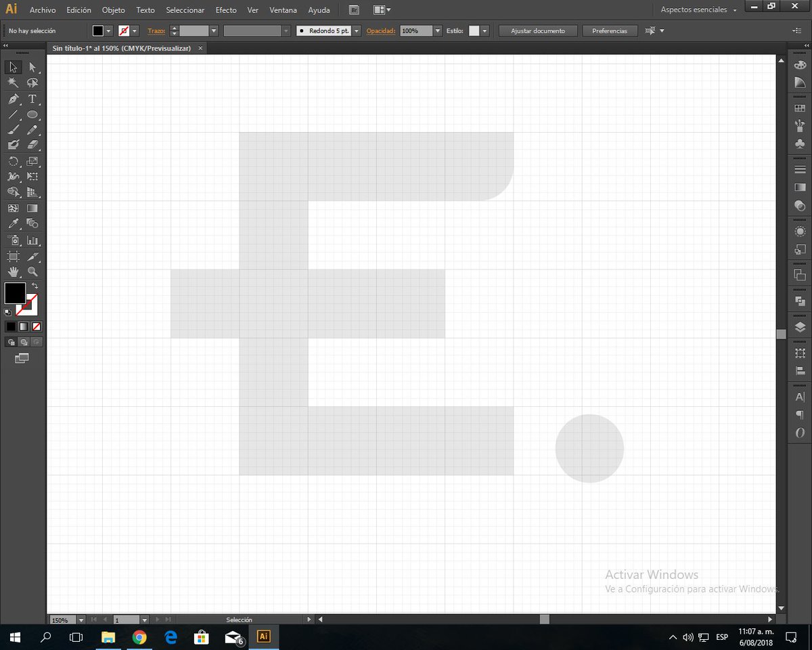This screenshot has height=650, width=812.
Task: Select the Ellipse shape tool
Action: [32, 114]
